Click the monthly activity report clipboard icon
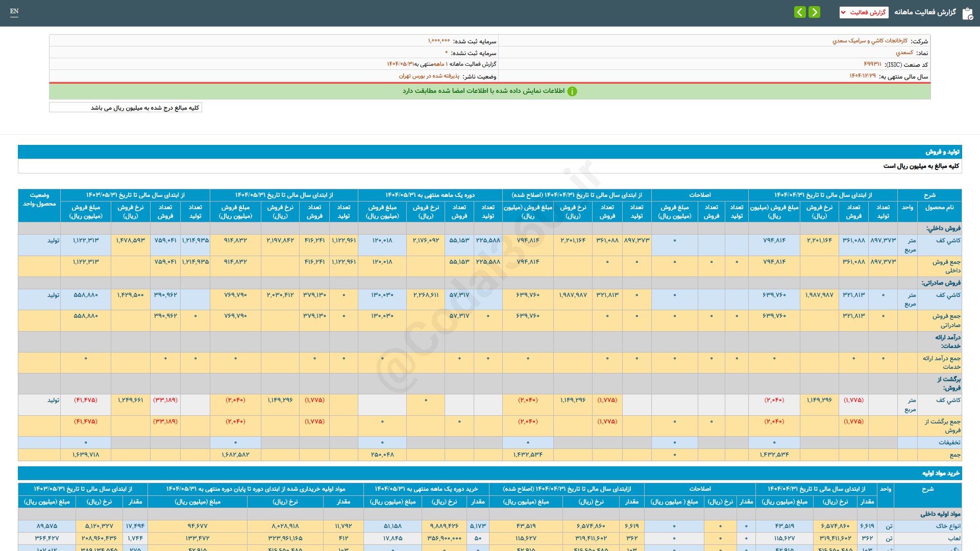This screenshot has height=551, width=980. click(x=967, y=13)
